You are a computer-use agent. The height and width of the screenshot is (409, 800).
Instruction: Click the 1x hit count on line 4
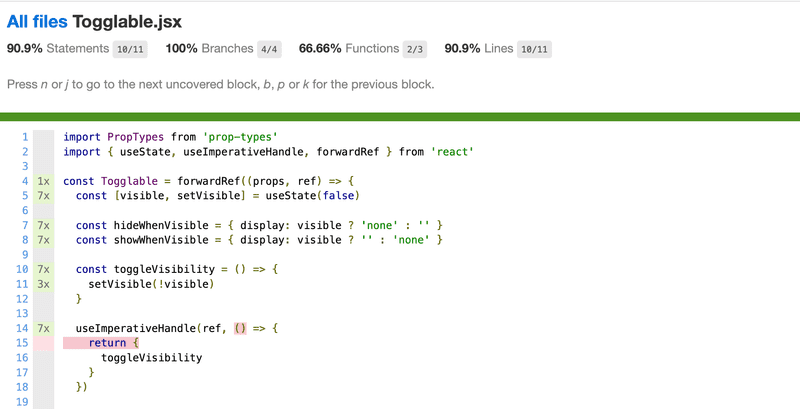[43, 181]
